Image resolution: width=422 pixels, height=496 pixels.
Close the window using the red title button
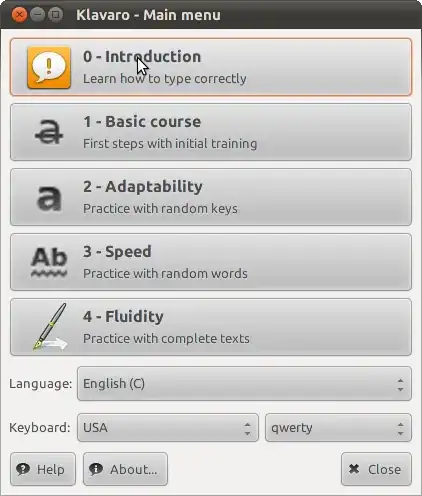click(x=19, y=15)
